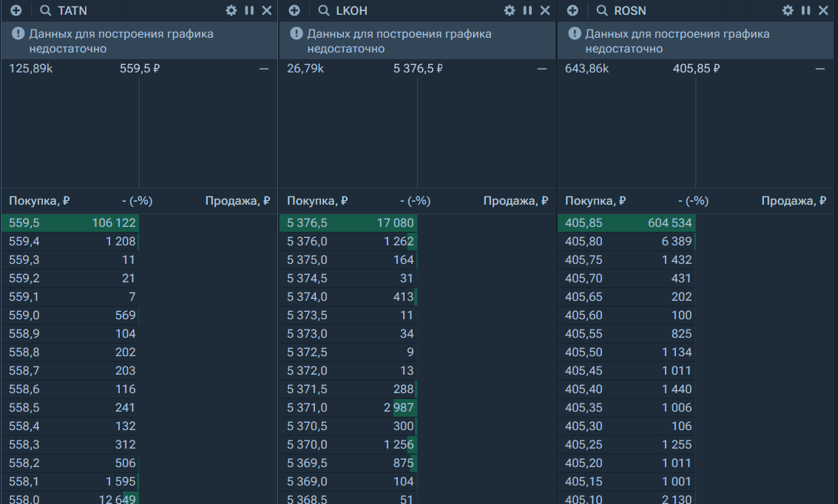Click Покупка column header in TATN panel

click(x=39, y=201)
